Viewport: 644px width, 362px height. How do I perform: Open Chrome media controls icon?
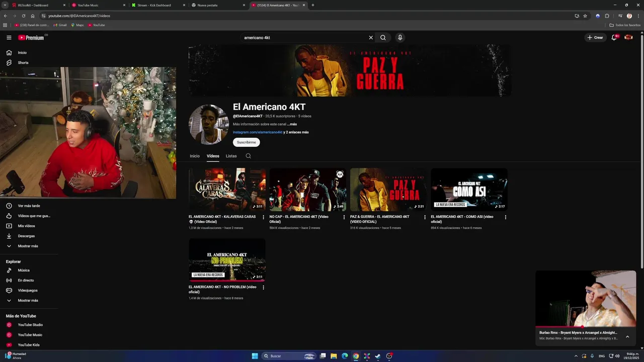pos(620,16)
